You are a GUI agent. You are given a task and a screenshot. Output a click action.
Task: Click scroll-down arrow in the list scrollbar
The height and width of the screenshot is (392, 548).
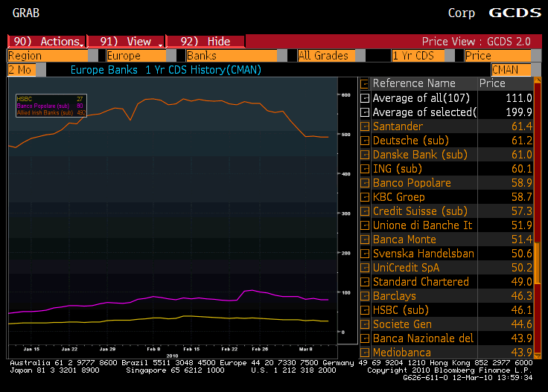coord(537,353)
